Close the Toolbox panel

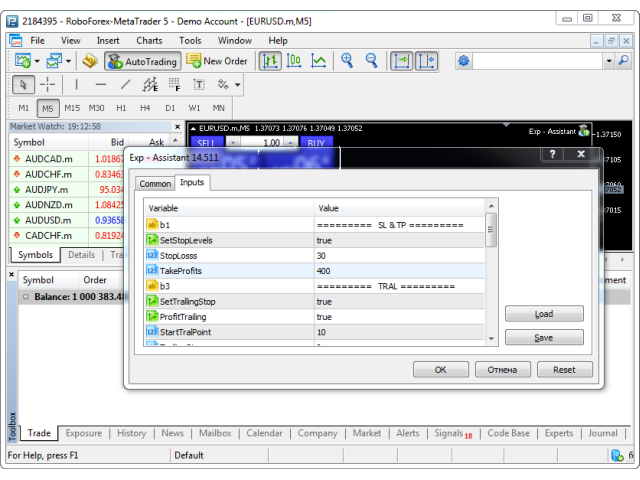(x=11, y=275)
